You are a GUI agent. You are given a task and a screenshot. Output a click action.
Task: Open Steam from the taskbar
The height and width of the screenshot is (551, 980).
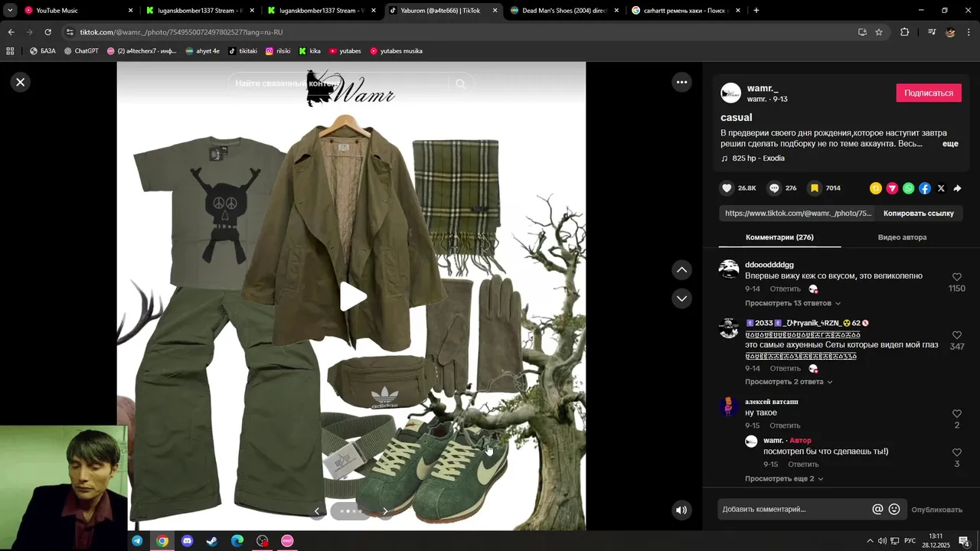(212, 541)
